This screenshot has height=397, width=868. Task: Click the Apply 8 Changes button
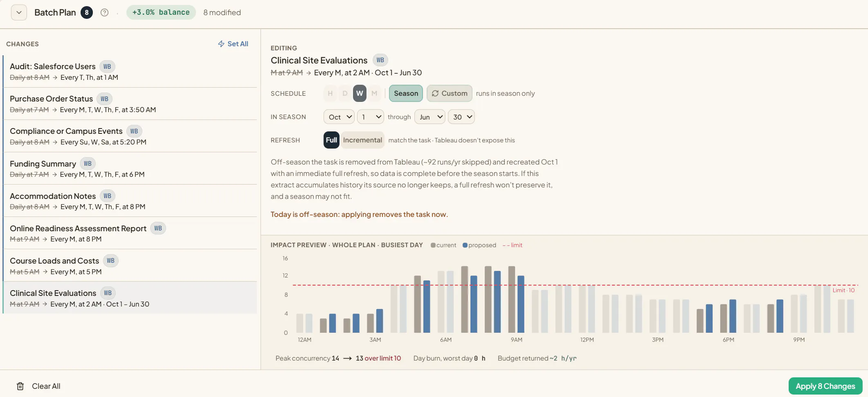click(x=825, y=386)
